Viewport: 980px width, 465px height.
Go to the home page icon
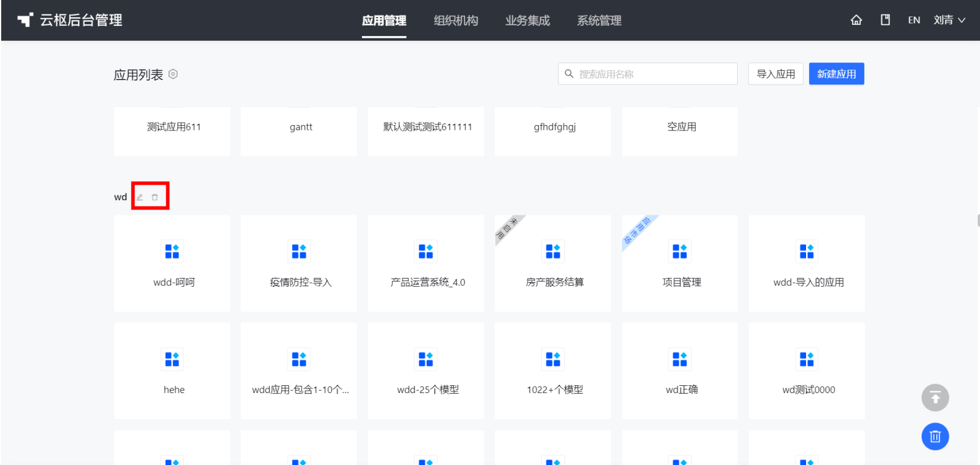coord(856,20)
